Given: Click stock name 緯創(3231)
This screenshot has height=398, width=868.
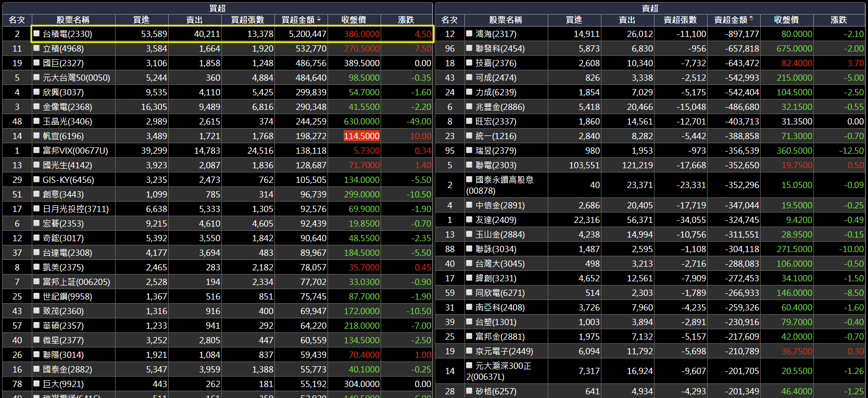Looking at the screenshot, I should pos(496,278).
